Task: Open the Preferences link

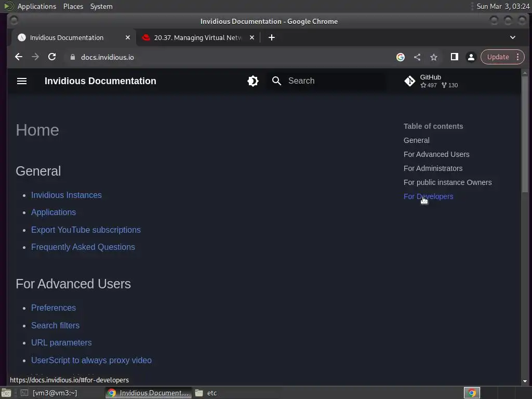Action: [x=54, y=308]
